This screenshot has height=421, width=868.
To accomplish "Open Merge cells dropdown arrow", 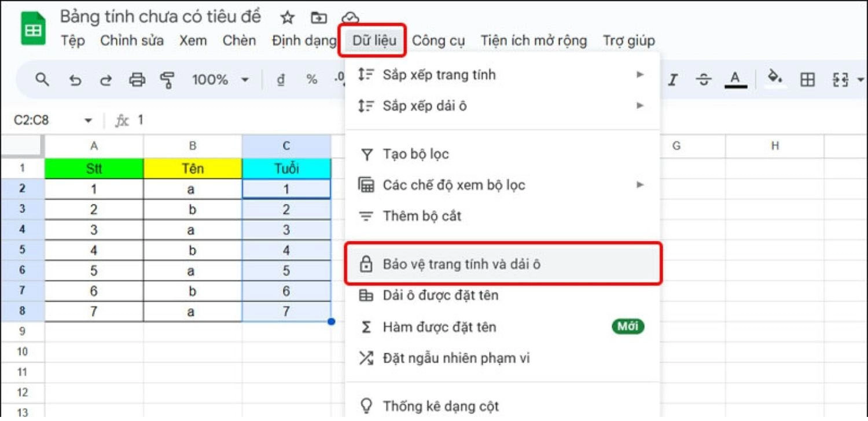I will click(860, 80).
